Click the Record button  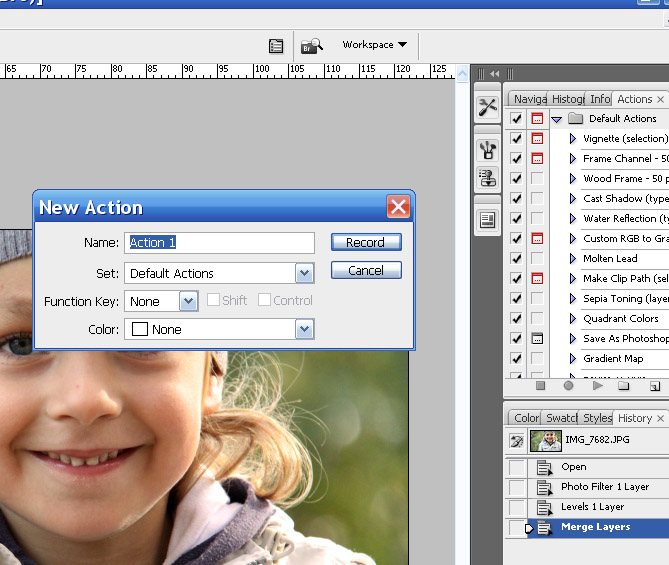point(366,242)
